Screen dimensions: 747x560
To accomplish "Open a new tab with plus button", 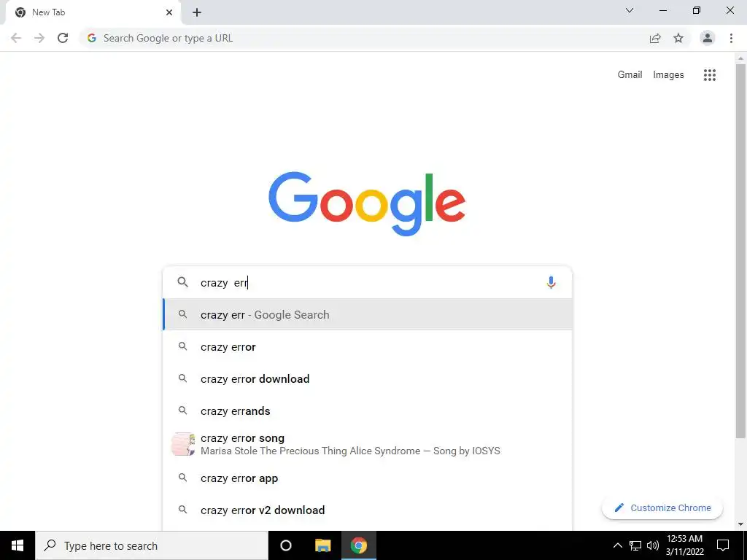I will [x=197, y=12].
